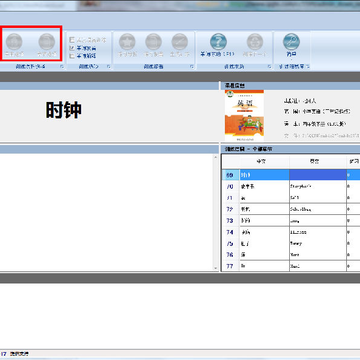
Task: Click the large heading 时钟
Action: 64,110
